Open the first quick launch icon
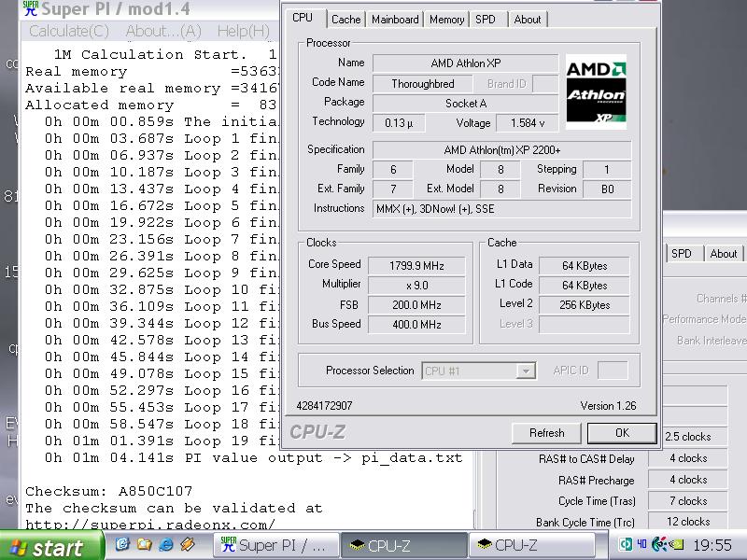The image size is (747, 560). (x=122, y=544)
